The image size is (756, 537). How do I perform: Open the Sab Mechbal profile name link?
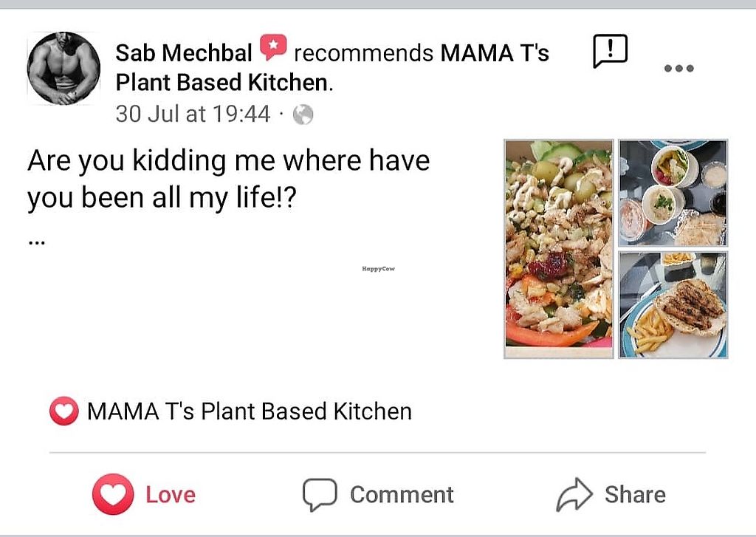(x=184, y=53)
